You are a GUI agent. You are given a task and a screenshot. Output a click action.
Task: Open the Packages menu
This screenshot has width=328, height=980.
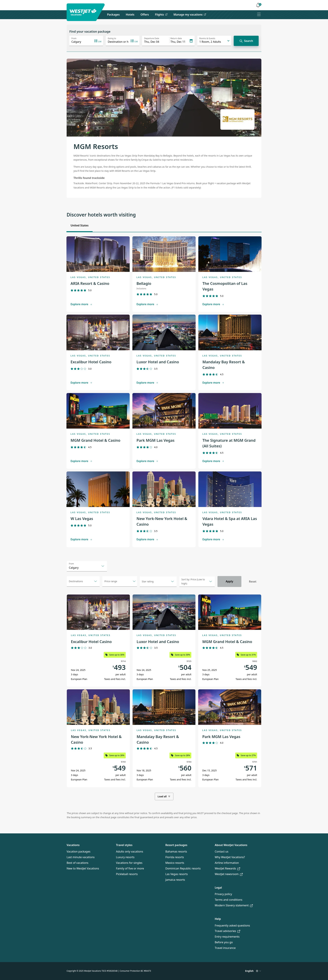[113, 15]
